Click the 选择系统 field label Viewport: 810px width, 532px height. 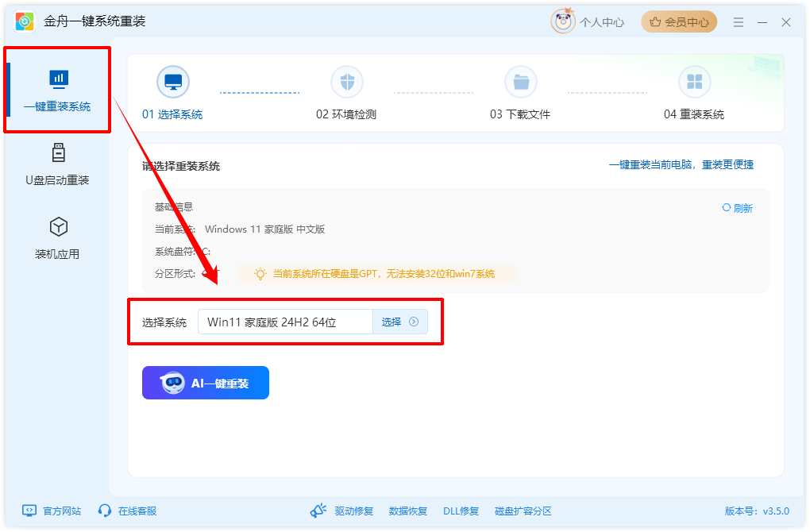pos(164,322)
